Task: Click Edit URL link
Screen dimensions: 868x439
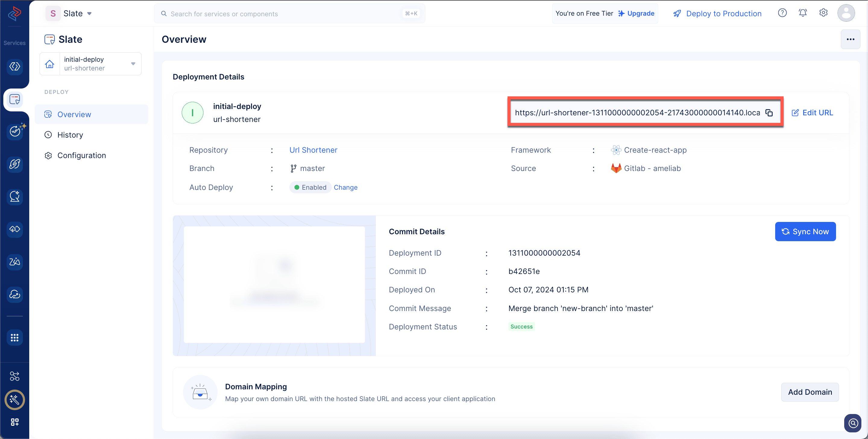Action: click(812, 113)
